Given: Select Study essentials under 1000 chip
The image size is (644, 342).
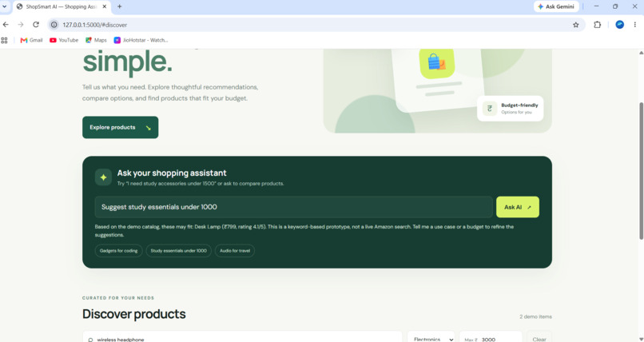Looking at the screenshot, I should point(179,250).
